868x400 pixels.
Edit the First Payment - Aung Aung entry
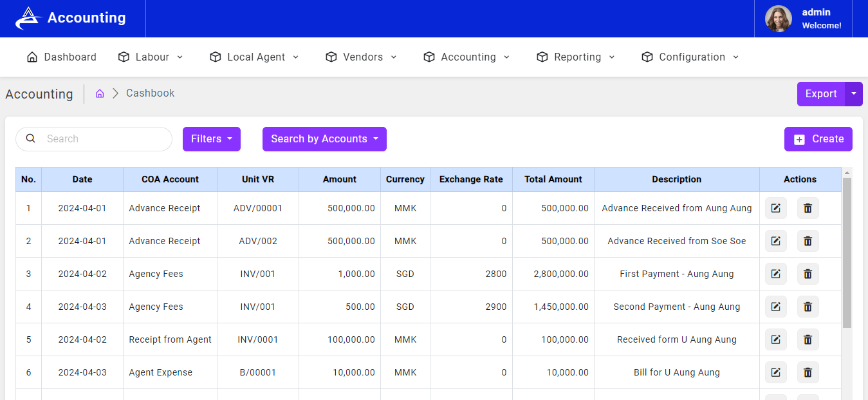(x=775, y=274)
